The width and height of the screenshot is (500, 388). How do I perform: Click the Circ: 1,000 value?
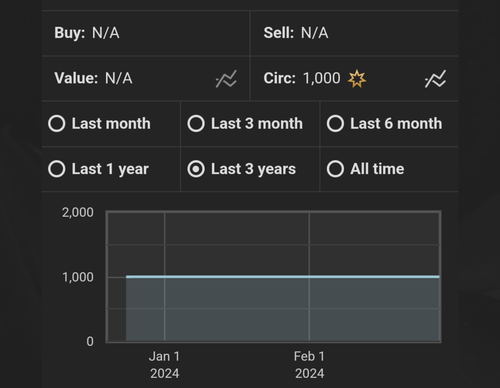click(302, 78)
